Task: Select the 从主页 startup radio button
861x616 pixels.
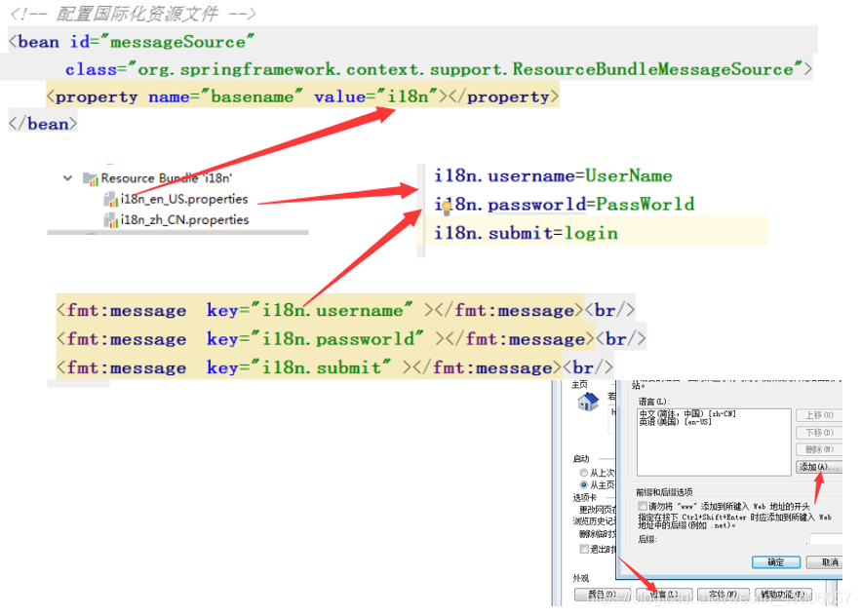Action: pyautogui.click(x=584, y=484)
